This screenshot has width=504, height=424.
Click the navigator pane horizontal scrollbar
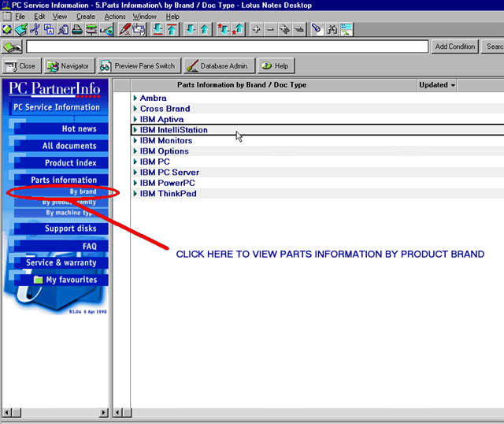point(55,412)
